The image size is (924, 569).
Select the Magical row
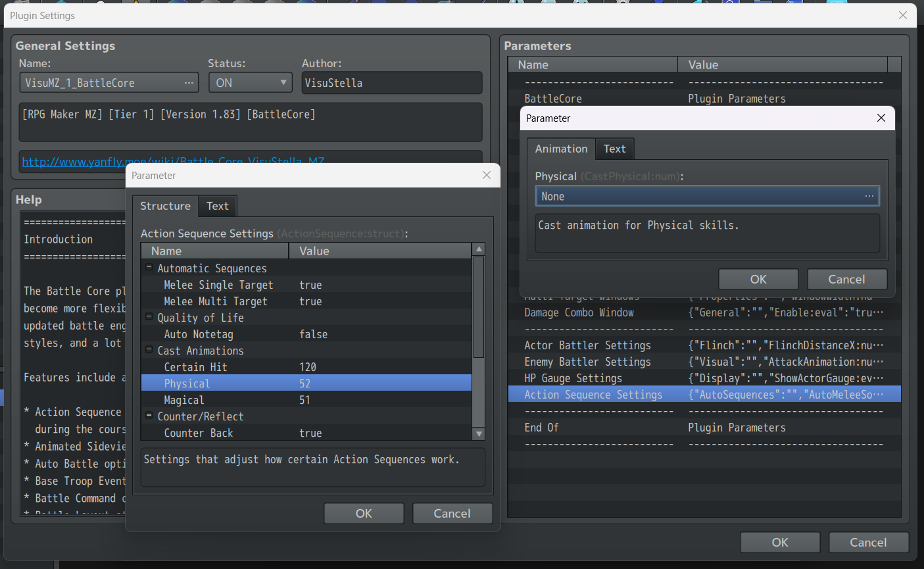click(306, 400)
